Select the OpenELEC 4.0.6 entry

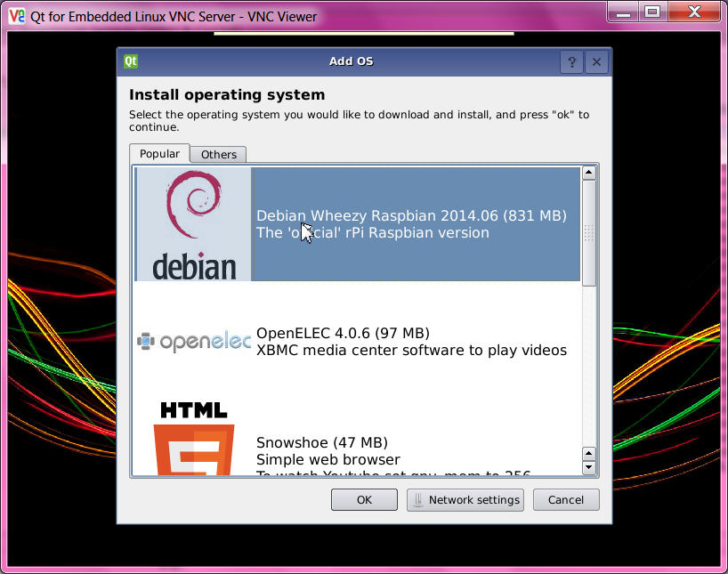pyautogui.click(x=411, y=342)
